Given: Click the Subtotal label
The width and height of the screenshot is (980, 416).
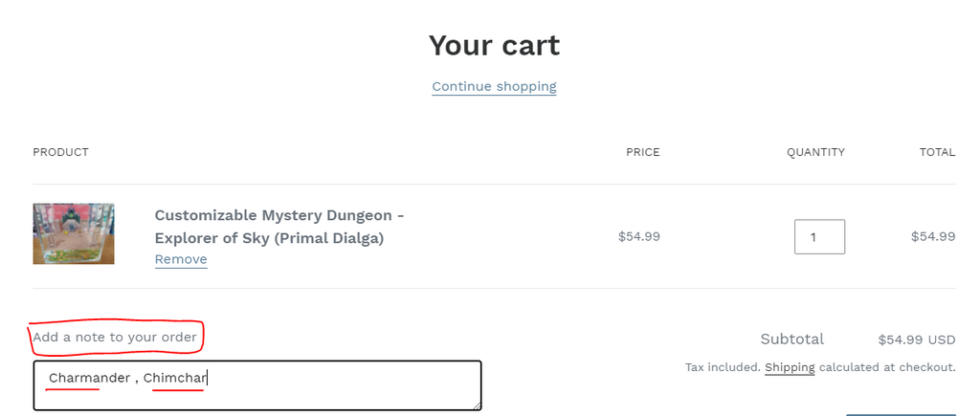Looking at the screenshot, I should coord(791,339).
